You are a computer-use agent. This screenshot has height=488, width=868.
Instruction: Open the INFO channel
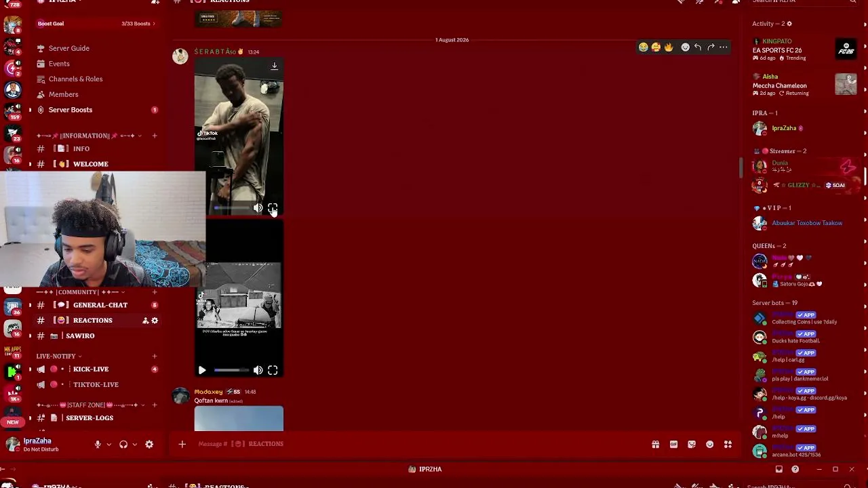tap(81, 149)
